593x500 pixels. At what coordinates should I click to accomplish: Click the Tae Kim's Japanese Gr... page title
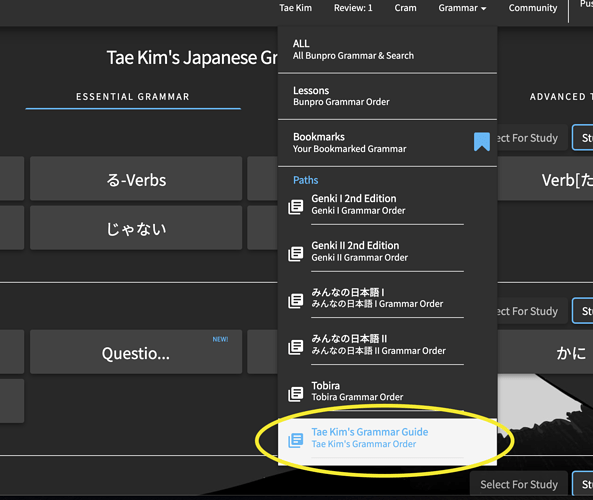192,58
